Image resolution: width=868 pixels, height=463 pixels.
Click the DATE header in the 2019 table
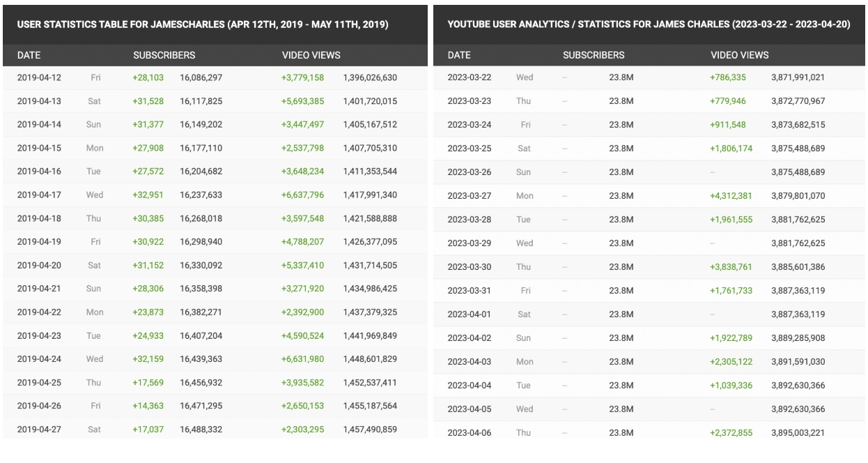tap(29, 55)
